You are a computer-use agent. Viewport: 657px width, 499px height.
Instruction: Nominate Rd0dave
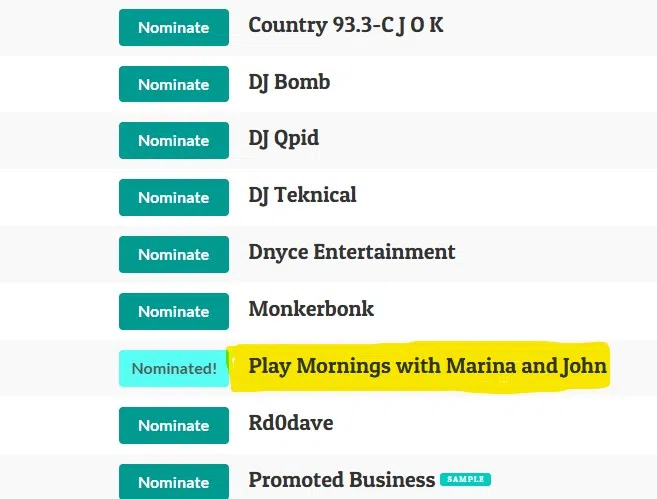tap(173, 426)
